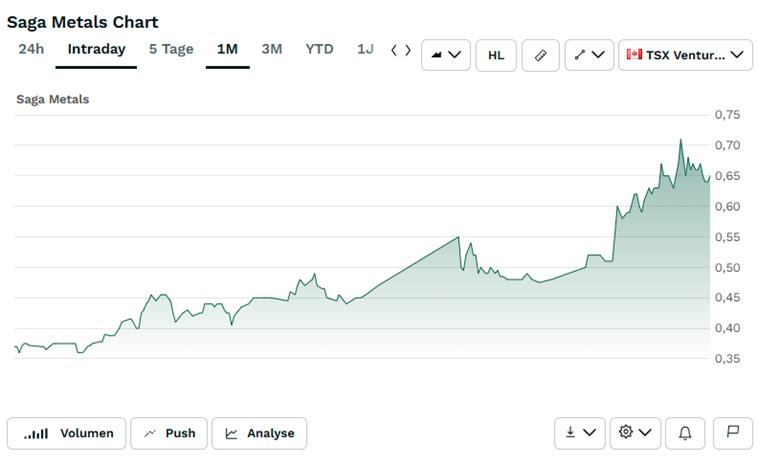This screenshot has height=465, width=780.
Task: Expand the gear settings dropdown
Action: click(x=635, y=433)
